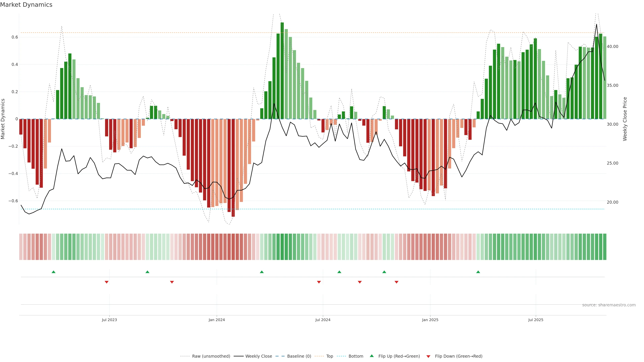Click the last green Flip Up triangle marker
The image size is (644, 362).
[x=478, y=272]
